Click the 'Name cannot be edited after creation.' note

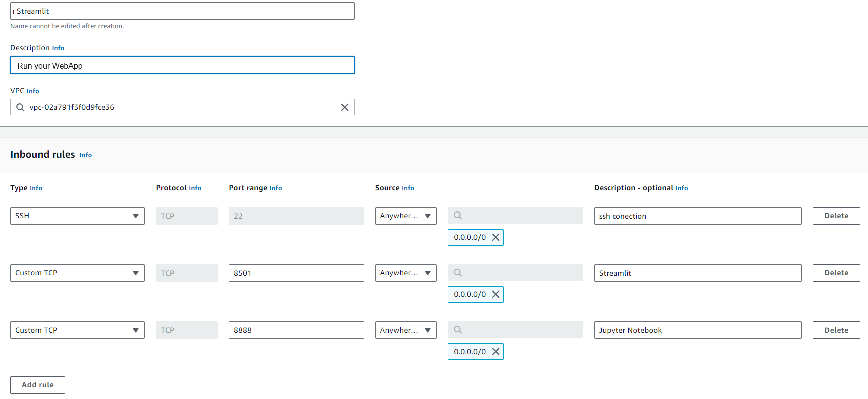(67, 26)
